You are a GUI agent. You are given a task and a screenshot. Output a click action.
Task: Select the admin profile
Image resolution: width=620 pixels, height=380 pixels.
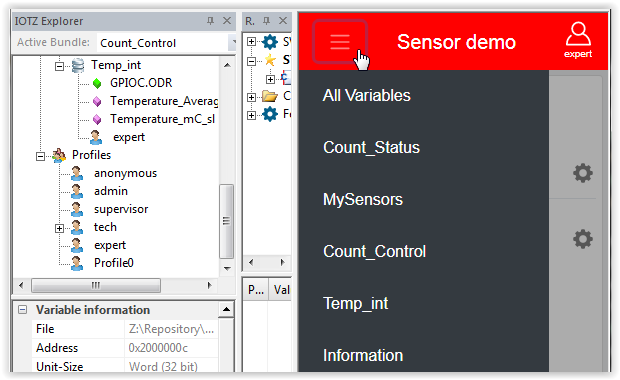click(111, 191)
